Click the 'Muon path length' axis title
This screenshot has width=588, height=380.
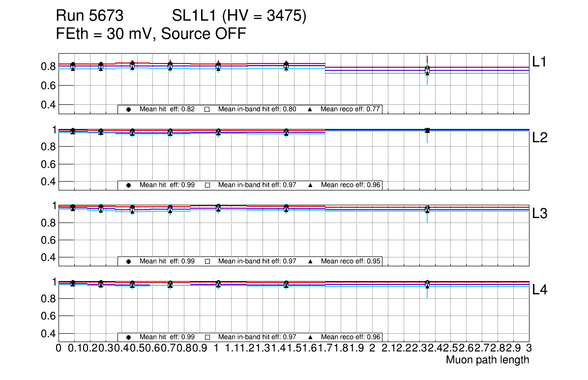487,360
